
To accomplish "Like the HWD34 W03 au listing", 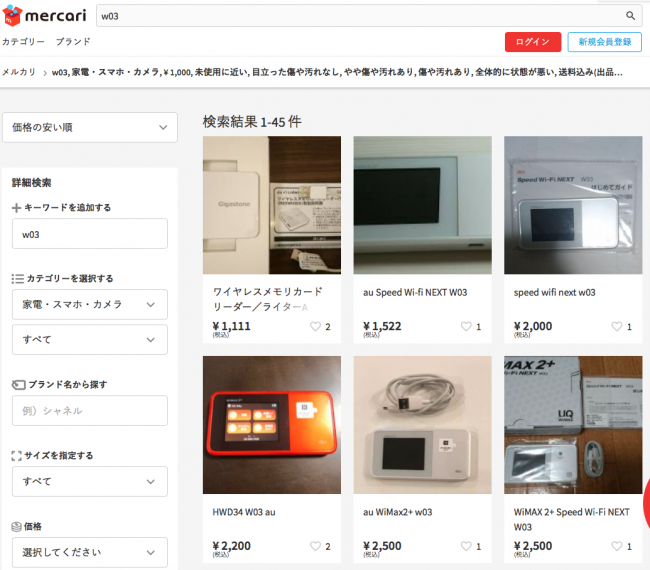I will tap(316, 547).
